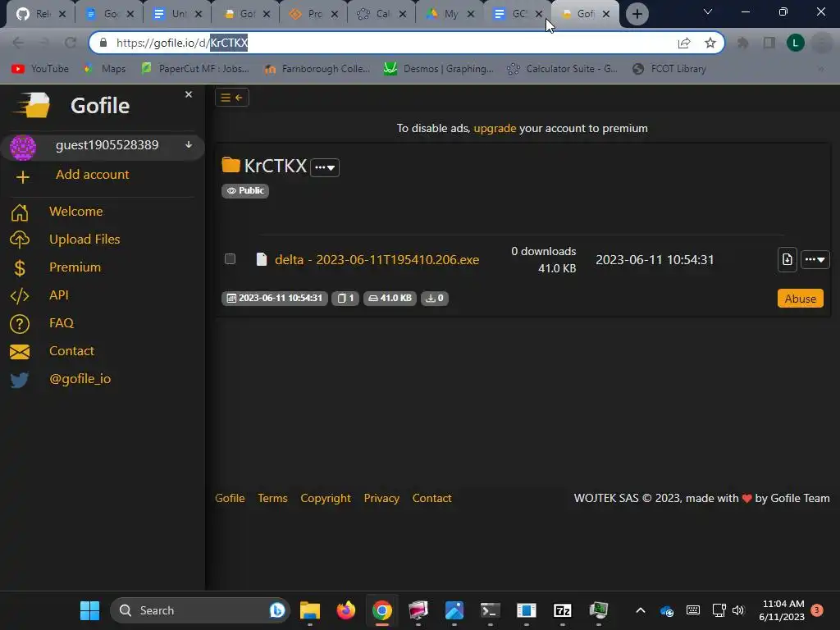Open the Gofile footer link
This screenshot has width=840, height=630.
pyautogui.click(x=230, y=498)
